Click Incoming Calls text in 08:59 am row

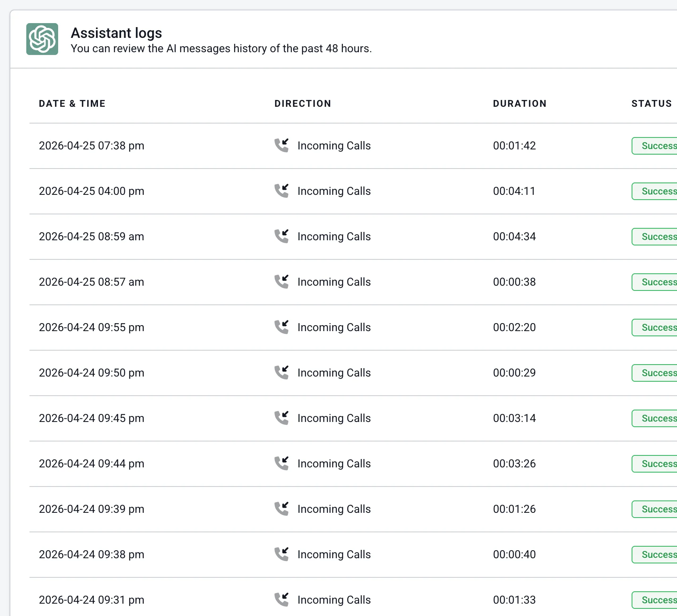click(334, 237)
